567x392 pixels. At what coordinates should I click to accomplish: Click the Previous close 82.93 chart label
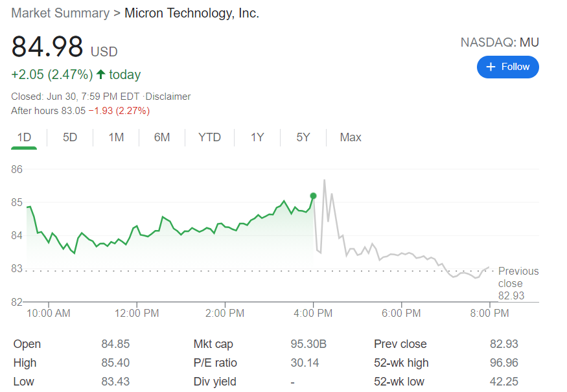click(518, 283)
